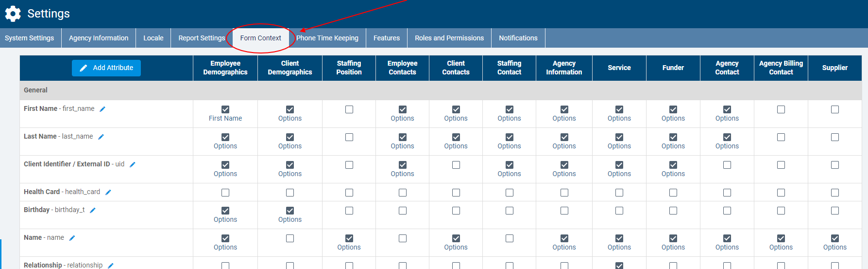Expand Options for Name under Supplier
The height and width of the screenshot is (269, 868).
click(834, 247)
